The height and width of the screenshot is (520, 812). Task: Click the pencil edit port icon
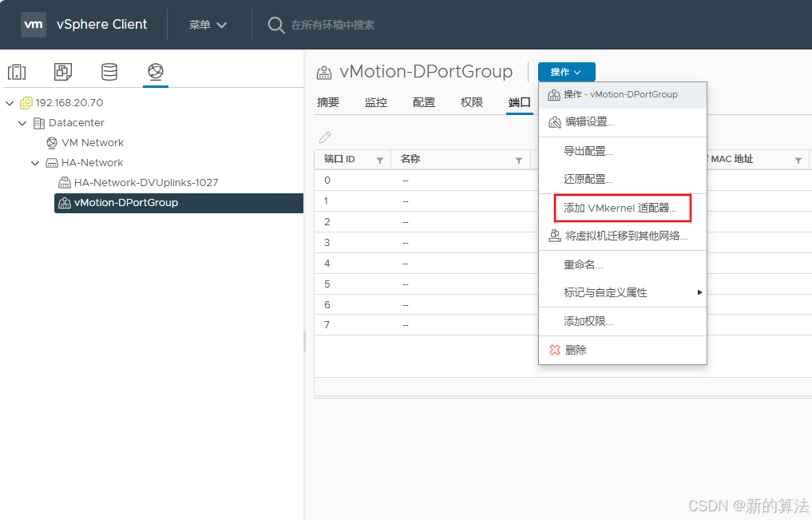325,137
